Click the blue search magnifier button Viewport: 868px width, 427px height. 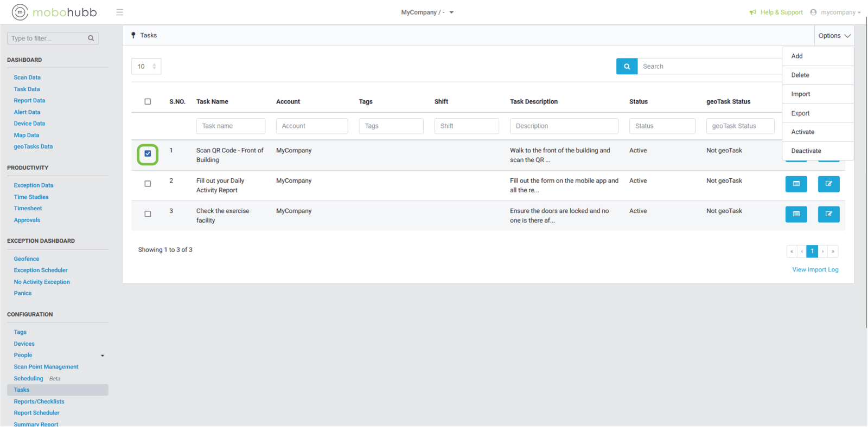pos(627,66)
